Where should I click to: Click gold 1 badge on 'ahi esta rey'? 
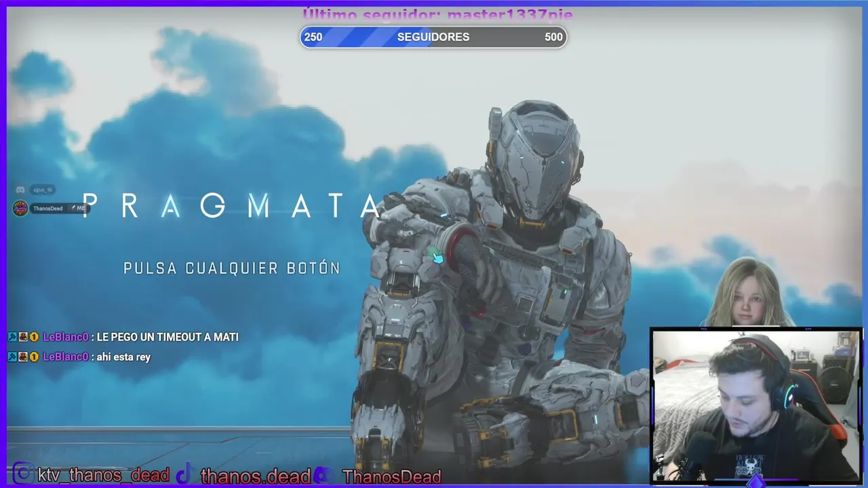tap(34, 357)
